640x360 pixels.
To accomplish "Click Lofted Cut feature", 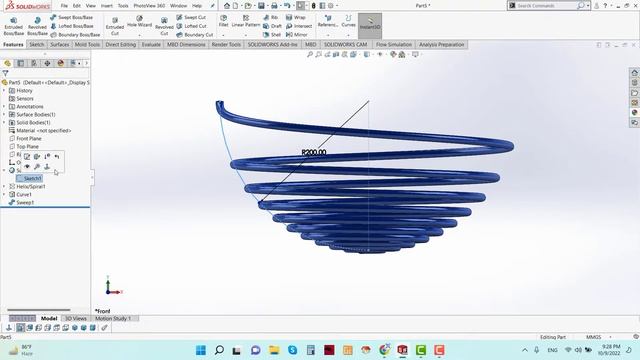I will [191, 26].
